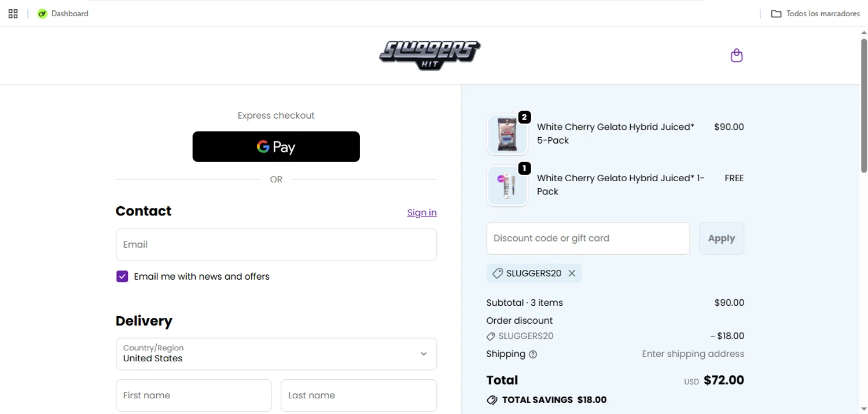Click the – $18.00 order discount value

(x=727, y=336)
